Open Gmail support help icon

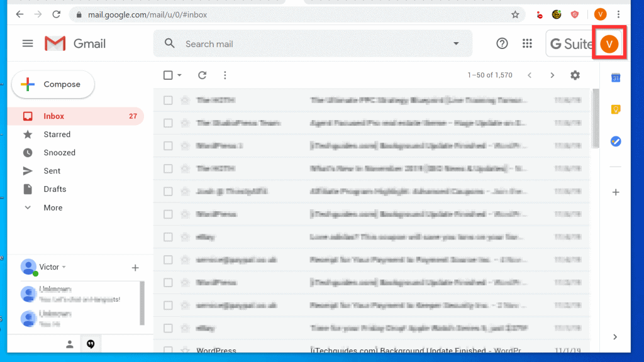tap(502, 43)
